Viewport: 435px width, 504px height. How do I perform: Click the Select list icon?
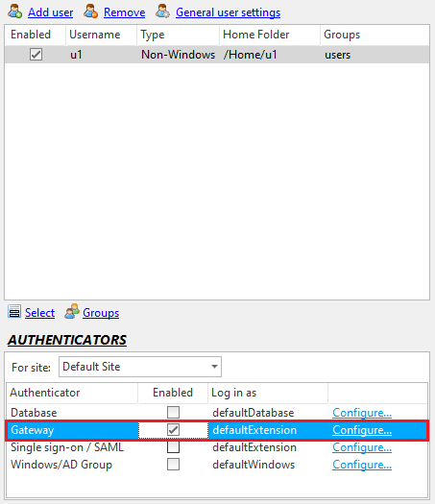pos(14,312)
